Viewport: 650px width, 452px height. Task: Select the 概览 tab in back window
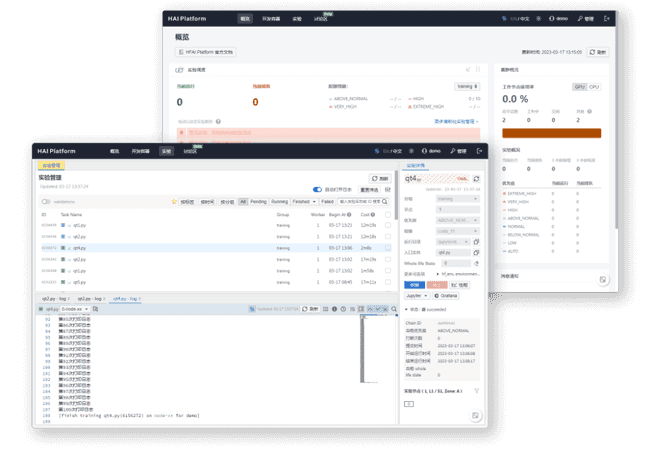point(245,18)
